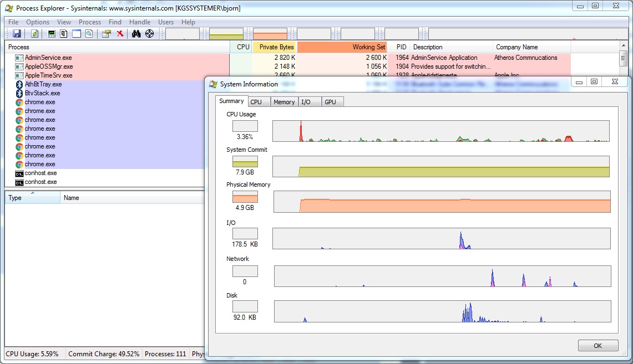
Task: Click the "AdminService Application" description cell
Action: click(444, 58)
